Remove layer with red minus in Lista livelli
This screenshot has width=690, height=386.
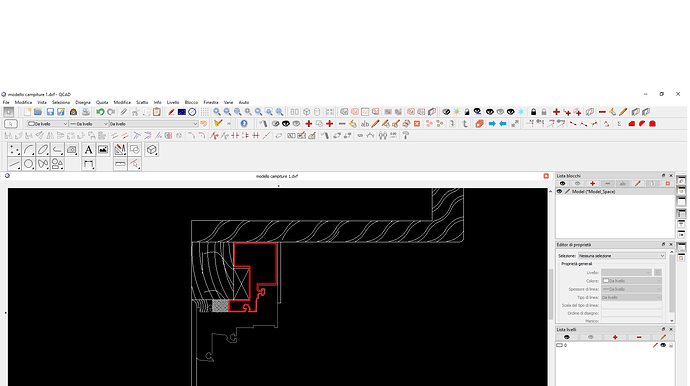tap(639, 338)
